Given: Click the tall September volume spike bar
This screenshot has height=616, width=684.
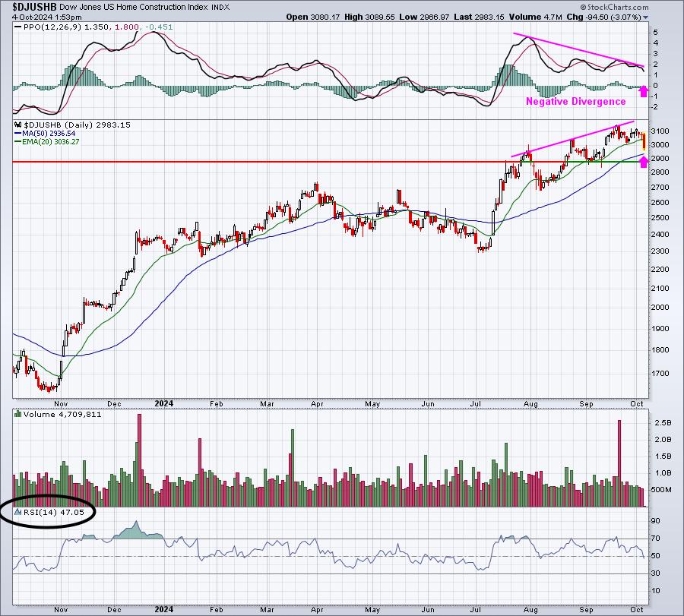Looking at the screenshot, I should (619, 463).
